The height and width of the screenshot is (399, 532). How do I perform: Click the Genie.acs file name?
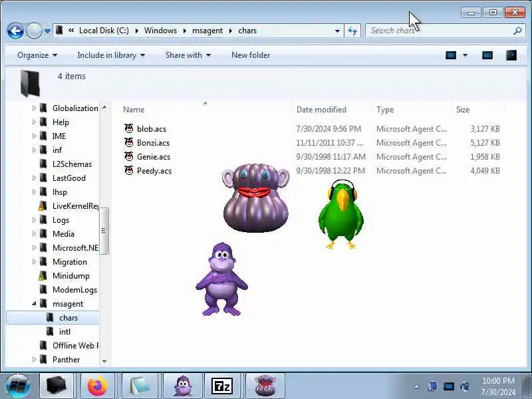[x=154, y=157]
